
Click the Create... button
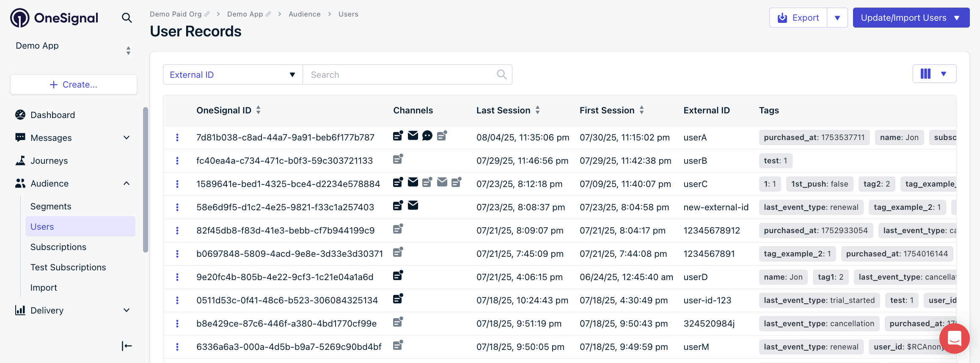[74, 85]
